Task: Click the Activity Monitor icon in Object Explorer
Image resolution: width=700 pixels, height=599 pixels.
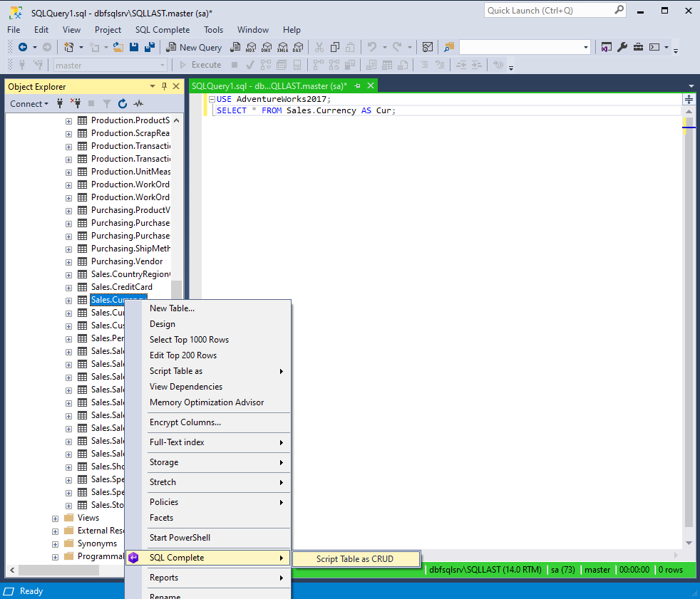Action: click(x=138, y=103)
